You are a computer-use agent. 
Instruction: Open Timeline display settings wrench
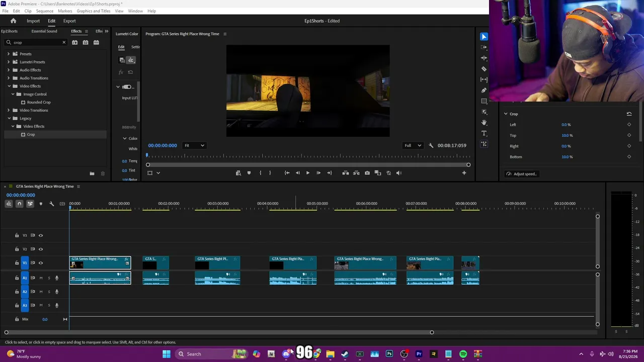click(51, 204)
